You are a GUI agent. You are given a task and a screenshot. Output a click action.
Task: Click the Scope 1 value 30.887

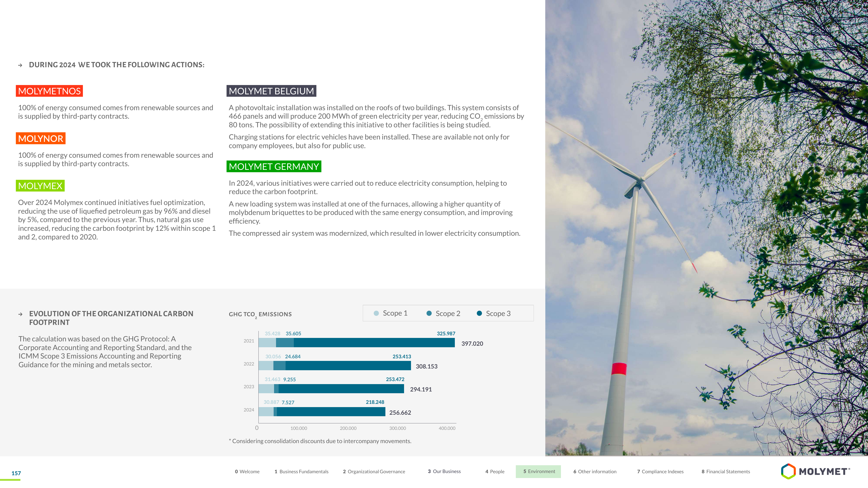click(x=271, y=402)
